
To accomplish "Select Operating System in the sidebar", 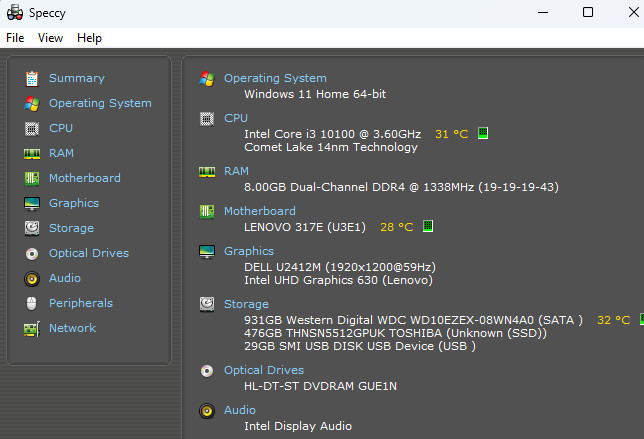I will [x=100, y=103].
